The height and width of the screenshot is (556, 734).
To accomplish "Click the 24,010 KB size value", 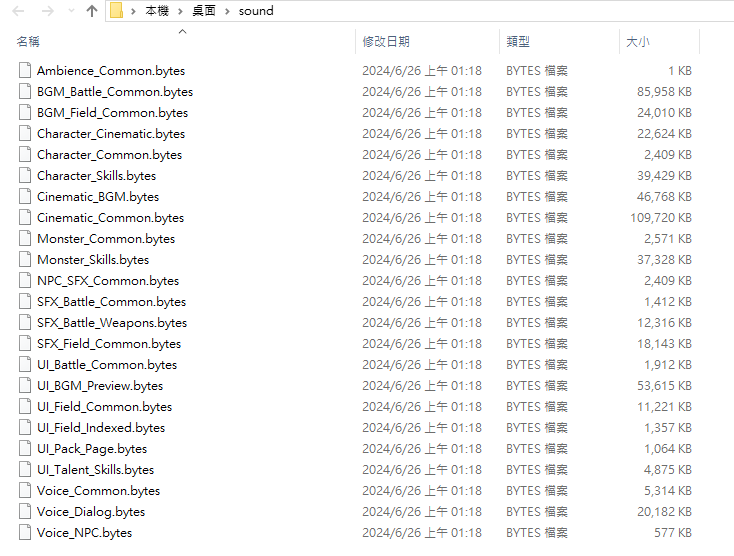I will point(664,113).
